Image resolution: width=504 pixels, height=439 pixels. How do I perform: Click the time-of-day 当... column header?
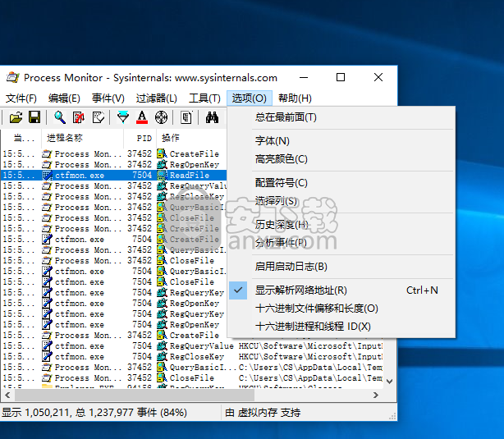[x=21, y=138]
